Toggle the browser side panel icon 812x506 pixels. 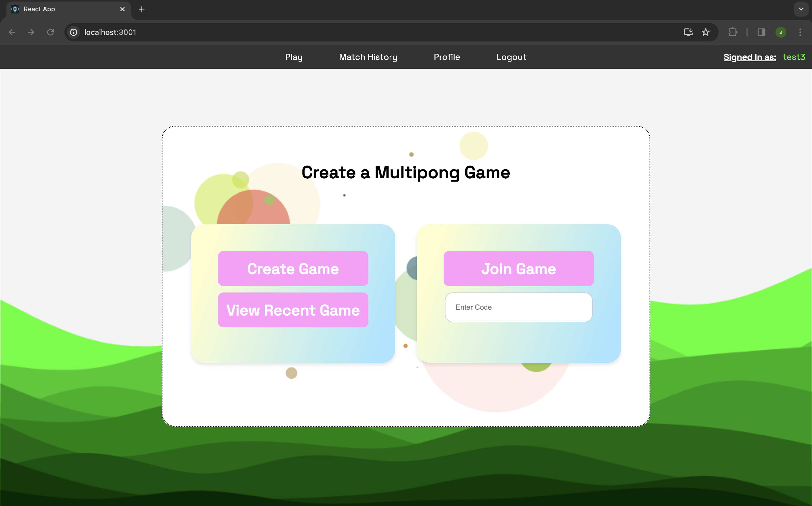[762, 32]
